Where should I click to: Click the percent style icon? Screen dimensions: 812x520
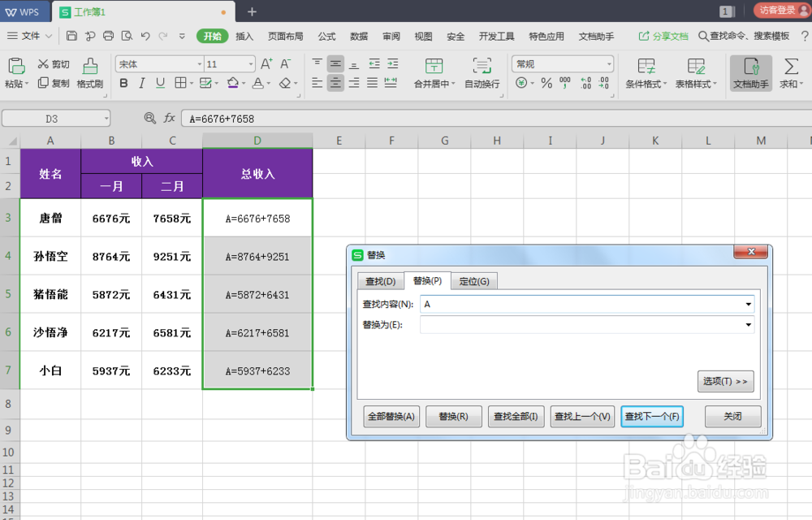click(546, 83)
